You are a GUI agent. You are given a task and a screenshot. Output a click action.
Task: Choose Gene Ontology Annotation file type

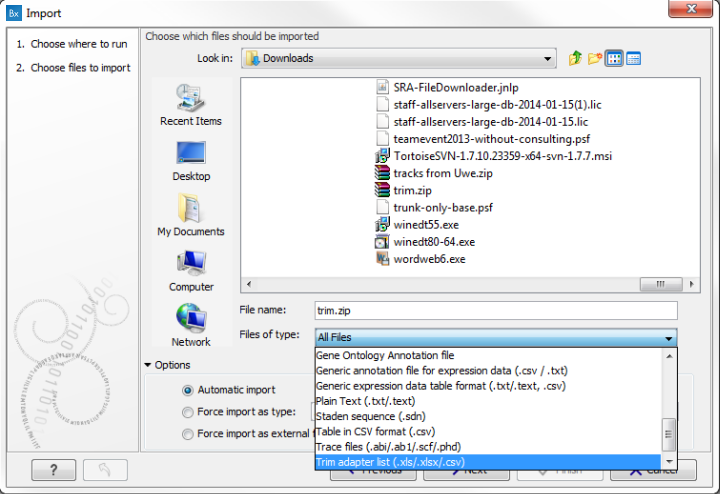point(488,355)
